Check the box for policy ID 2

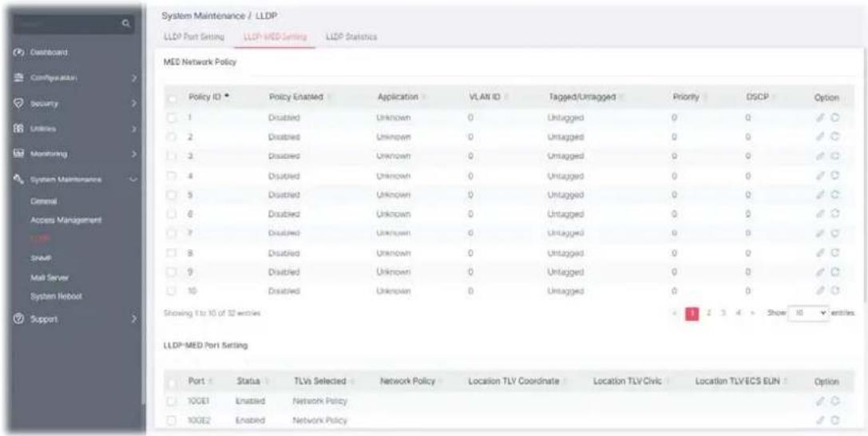pos(173,136)
